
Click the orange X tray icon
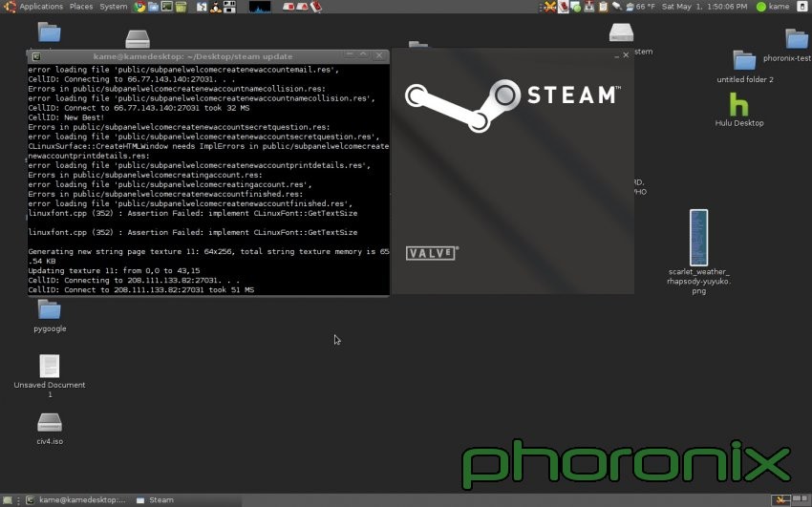(x=550, y=7)
